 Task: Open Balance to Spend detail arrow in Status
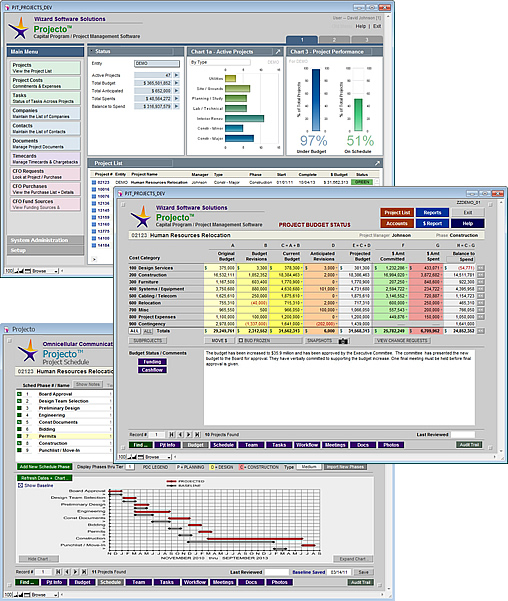point(176,106)
